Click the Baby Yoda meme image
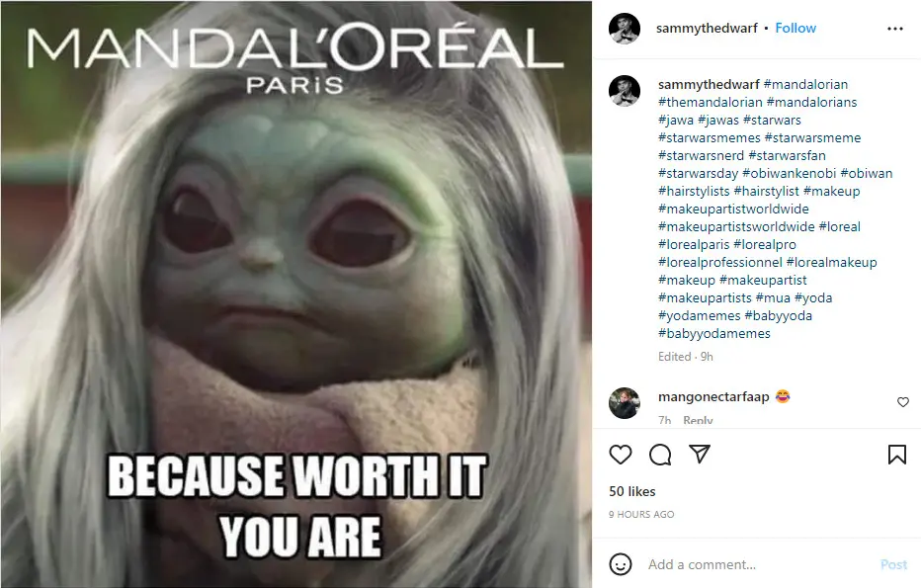This screenshot has height=588, width=921. tap(296, 294)
